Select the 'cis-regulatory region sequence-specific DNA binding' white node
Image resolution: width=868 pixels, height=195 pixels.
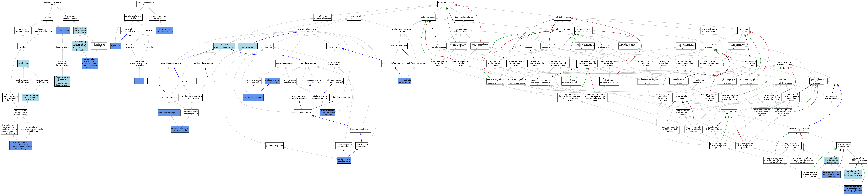32,129
